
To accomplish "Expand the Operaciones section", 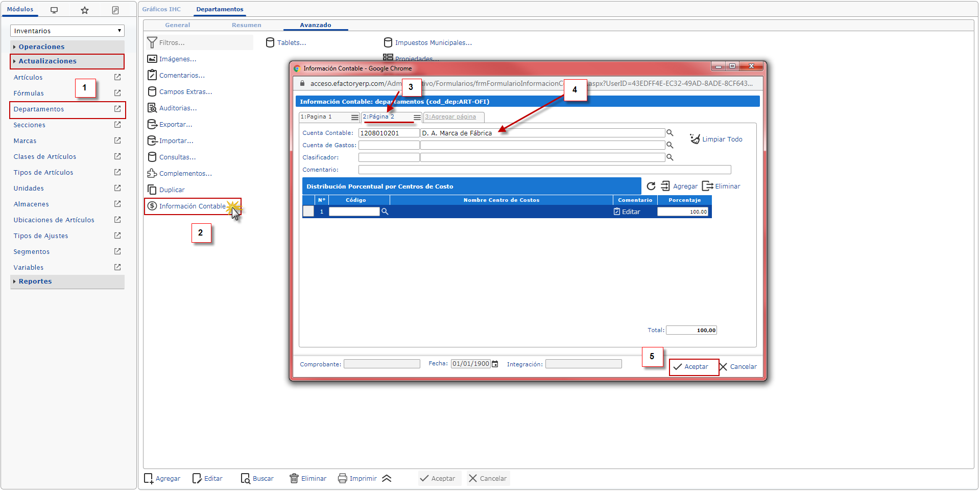I will point(41,46).
